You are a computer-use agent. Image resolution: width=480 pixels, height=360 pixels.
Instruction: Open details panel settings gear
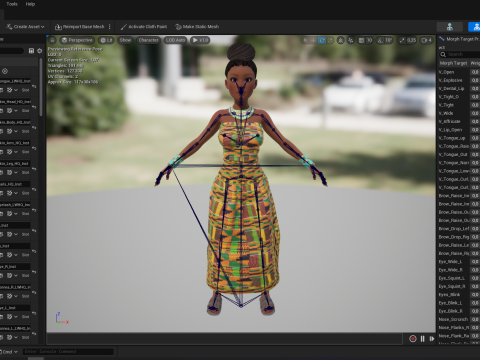coord(40,51)
